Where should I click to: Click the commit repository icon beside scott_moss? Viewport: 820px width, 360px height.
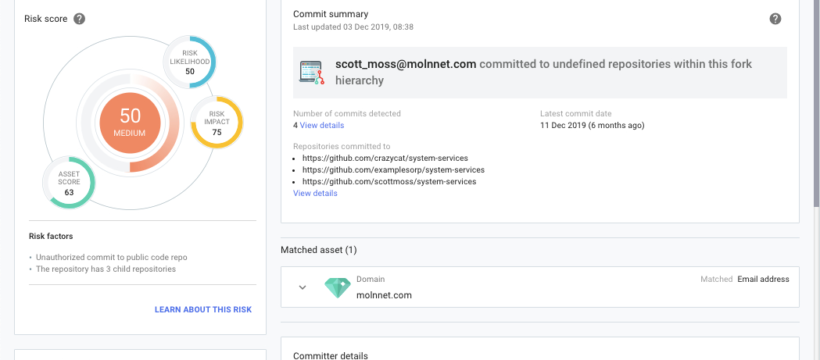point(312,73)
